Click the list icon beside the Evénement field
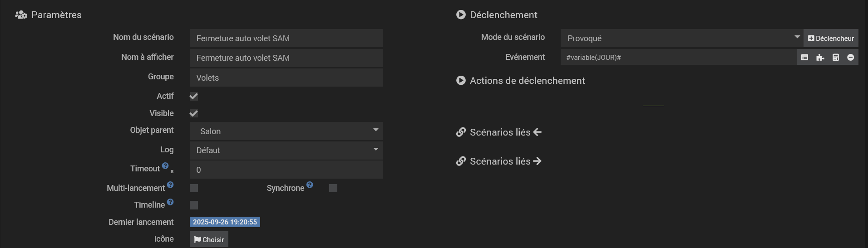The image size is (868, 248). point(804,58)
